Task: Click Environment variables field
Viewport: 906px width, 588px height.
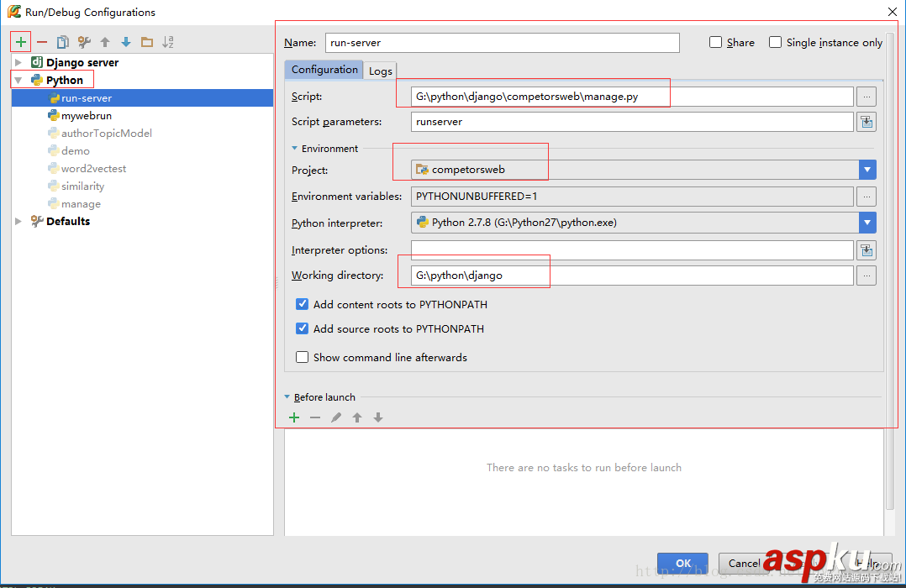Action: pyautogui.click(x=632, y=197)
